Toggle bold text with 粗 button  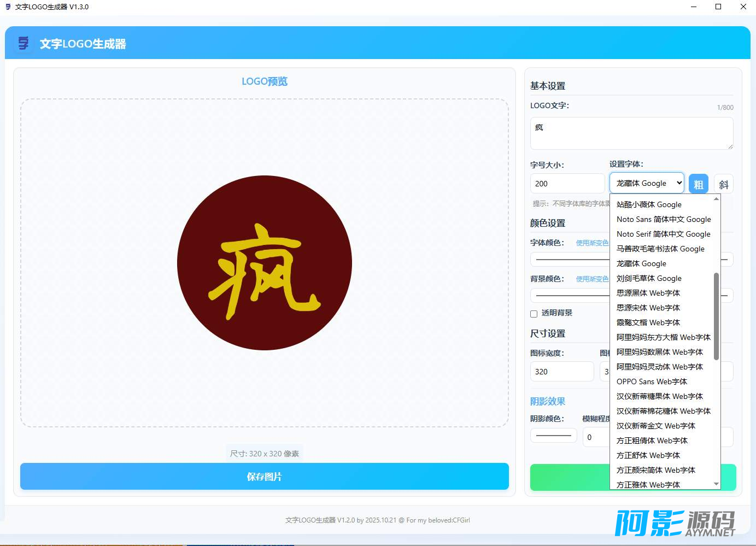click(x=698, y=184)
